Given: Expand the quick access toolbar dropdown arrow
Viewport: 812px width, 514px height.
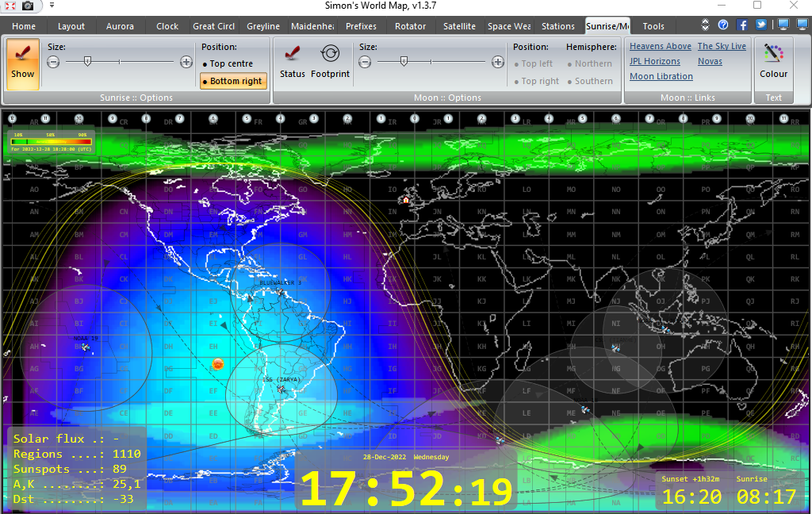Looking at the screenshot, I should (x=52, y=6).
